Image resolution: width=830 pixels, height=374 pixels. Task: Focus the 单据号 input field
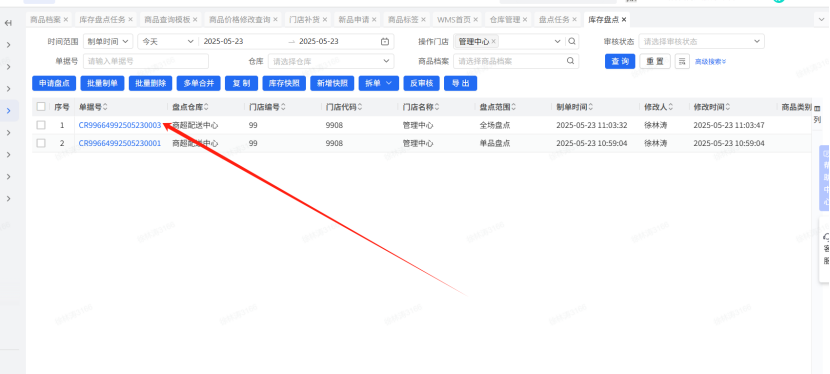pyautogui.click(x=146, y=61)
